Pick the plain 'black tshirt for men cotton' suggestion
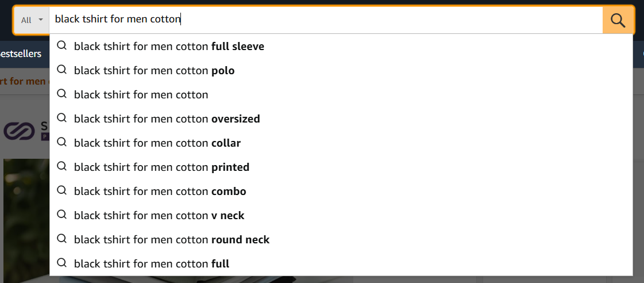Viewport: 644px width, 283px height. point(341,94)
